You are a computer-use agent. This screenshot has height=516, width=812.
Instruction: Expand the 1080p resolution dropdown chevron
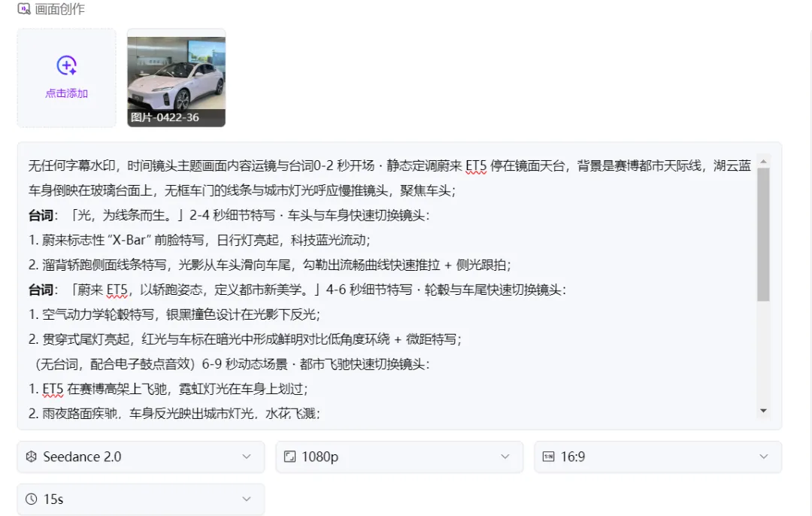pyautogui.click(x=505, y=457)
